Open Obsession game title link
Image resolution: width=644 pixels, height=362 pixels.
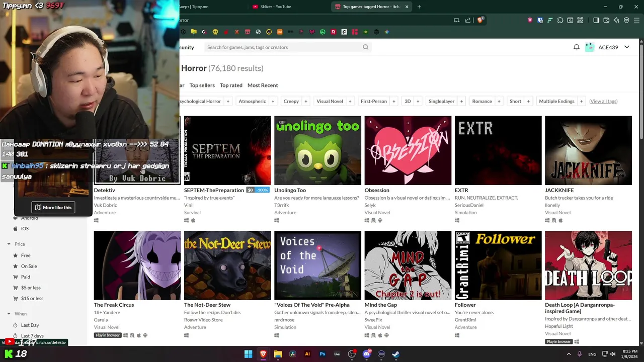(x=377, y=190)
